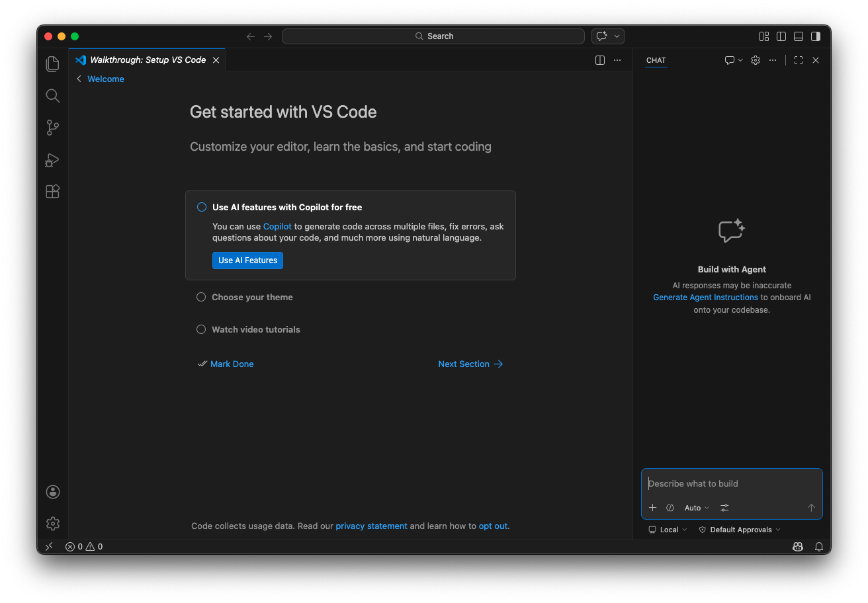Toggle the Use AI features step circle

click(202, 207)
